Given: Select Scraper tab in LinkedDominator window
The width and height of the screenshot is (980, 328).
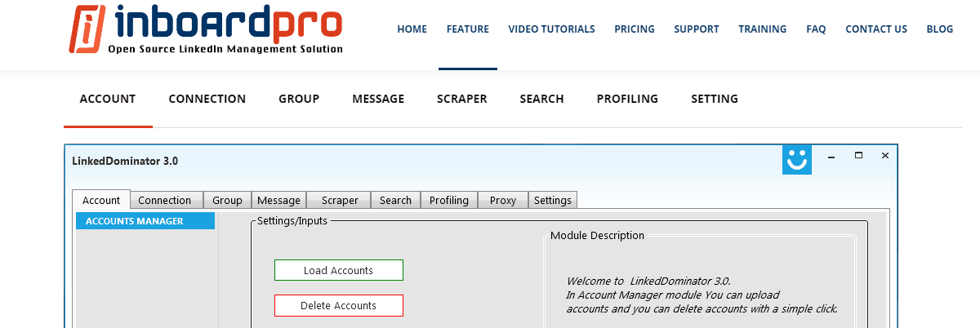Looking at the screenshot, I should [340, 200].
